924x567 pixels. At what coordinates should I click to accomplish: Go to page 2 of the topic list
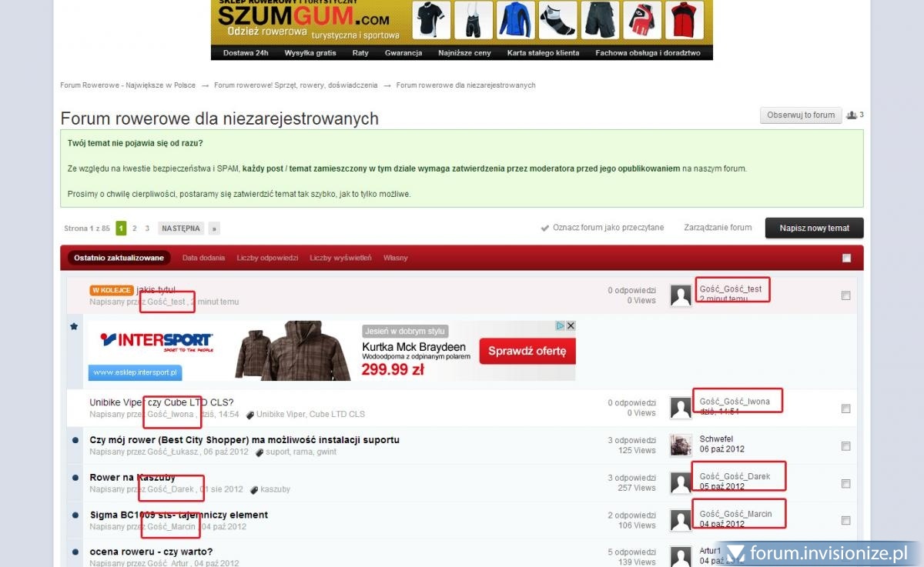coord(135,228)
